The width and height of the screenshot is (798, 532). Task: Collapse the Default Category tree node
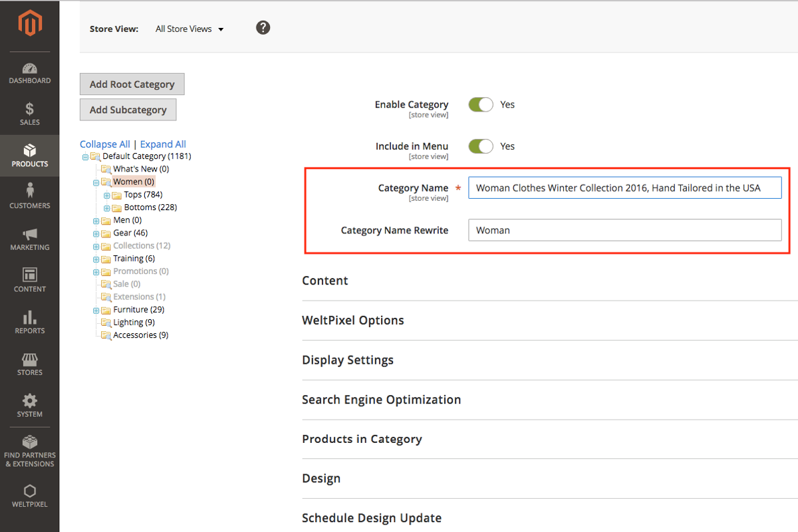coord(85,157)
